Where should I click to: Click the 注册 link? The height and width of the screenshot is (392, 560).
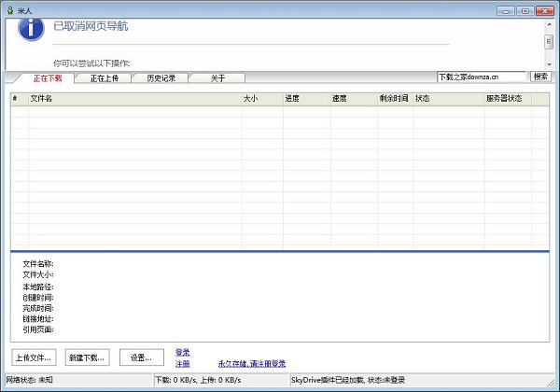click(183, 363)
